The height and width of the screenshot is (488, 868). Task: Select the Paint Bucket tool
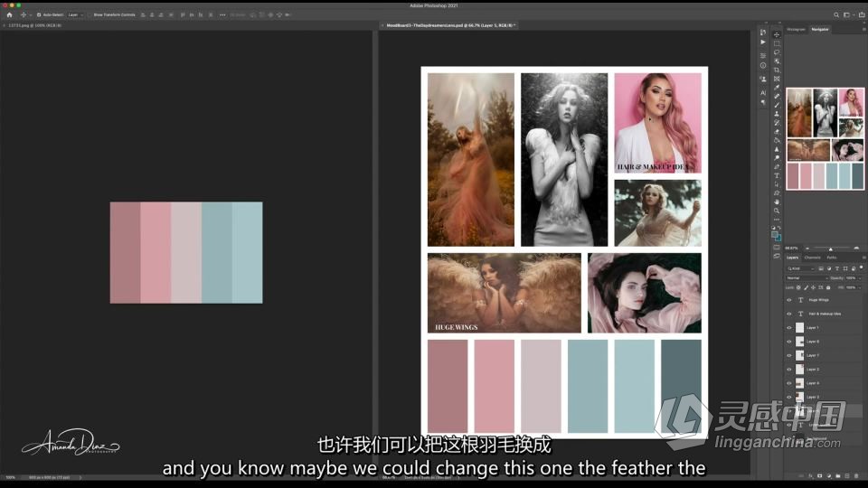point(777,141)
